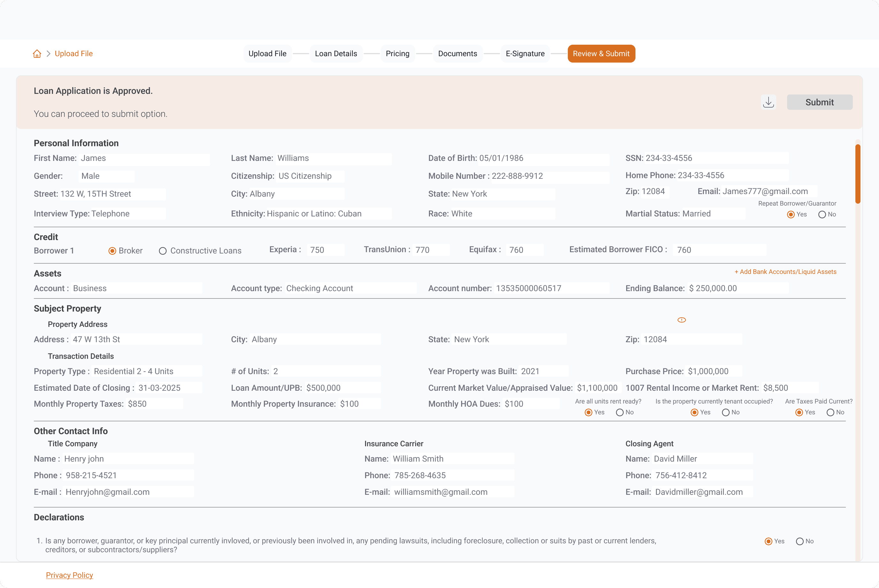Click Closing Agent E-mail field
Viewport: 879px width, 588px height.
[x=702, y=492]
